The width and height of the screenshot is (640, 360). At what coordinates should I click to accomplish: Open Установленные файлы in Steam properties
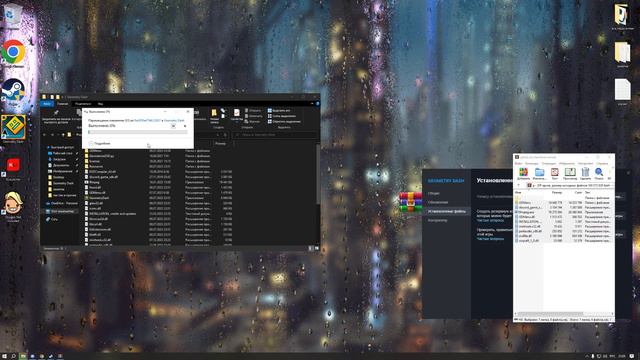point(447,211)
